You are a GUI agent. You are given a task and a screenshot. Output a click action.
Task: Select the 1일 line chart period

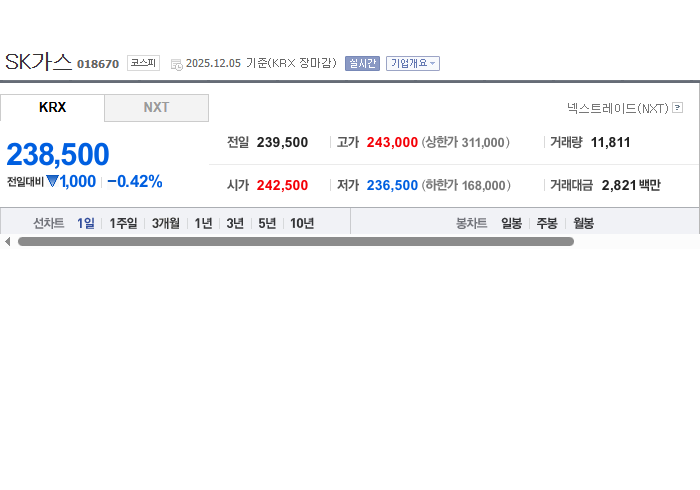pos(86,223)
